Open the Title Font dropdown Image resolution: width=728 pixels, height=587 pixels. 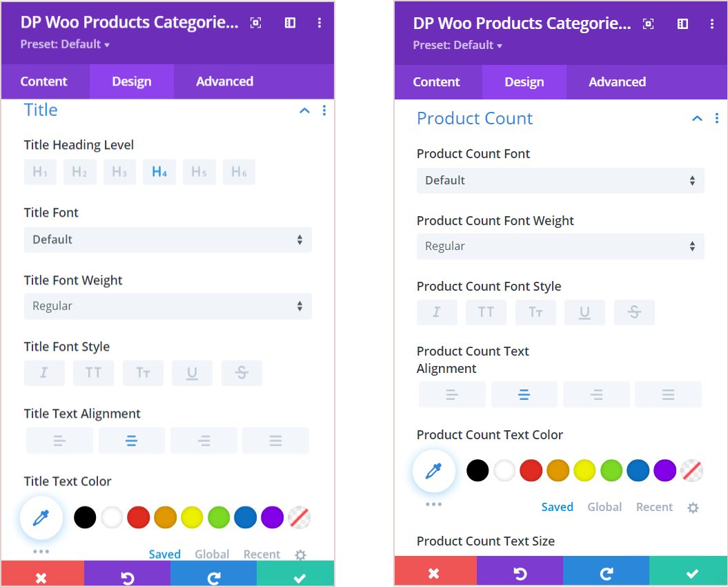click(168, 239)
